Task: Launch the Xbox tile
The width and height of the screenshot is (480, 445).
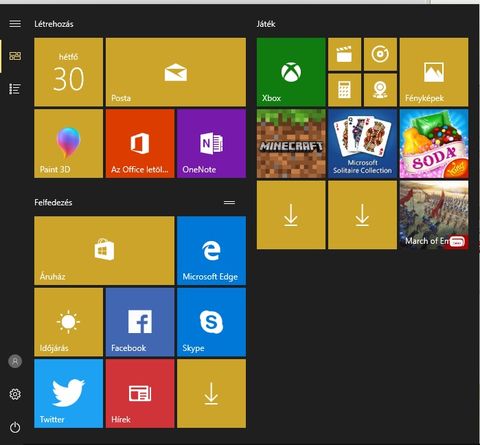Action: pyautogui.click(x=291, y=72)
